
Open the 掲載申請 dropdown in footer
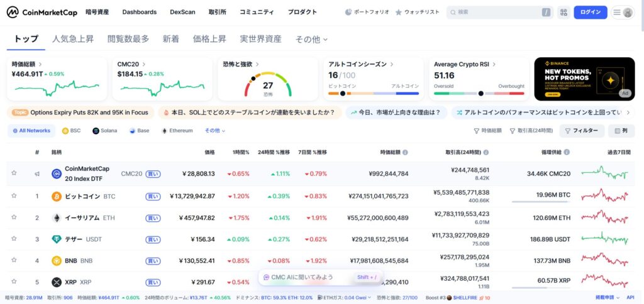(x=608, y=298)
